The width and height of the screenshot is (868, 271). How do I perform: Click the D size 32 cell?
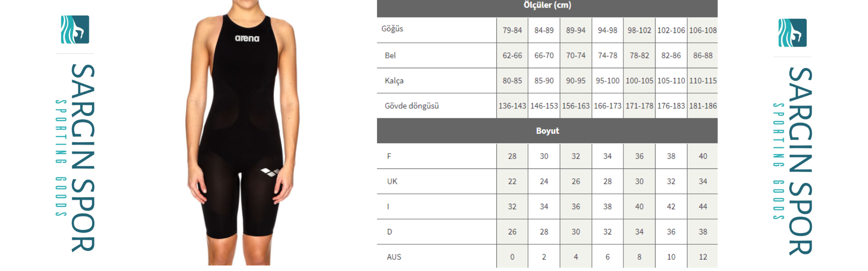coord(607,232)
